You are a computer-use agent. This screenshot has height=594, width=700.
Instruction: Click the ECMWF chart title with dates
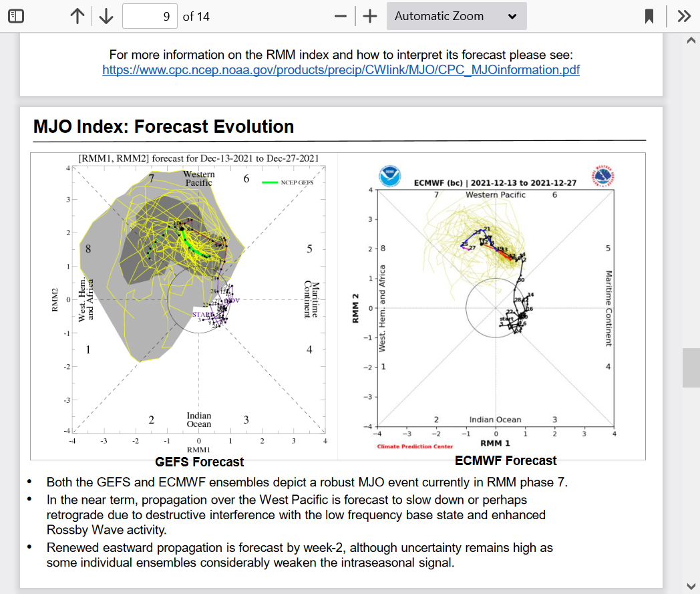pyautogui.click(x=495, y=182)
